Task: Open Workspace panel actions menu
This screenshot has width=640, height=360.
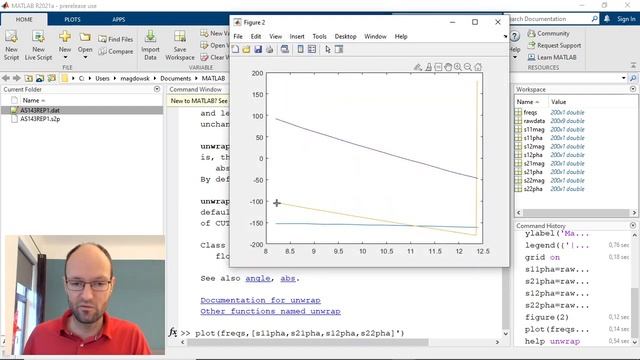Action: [633, 89]
